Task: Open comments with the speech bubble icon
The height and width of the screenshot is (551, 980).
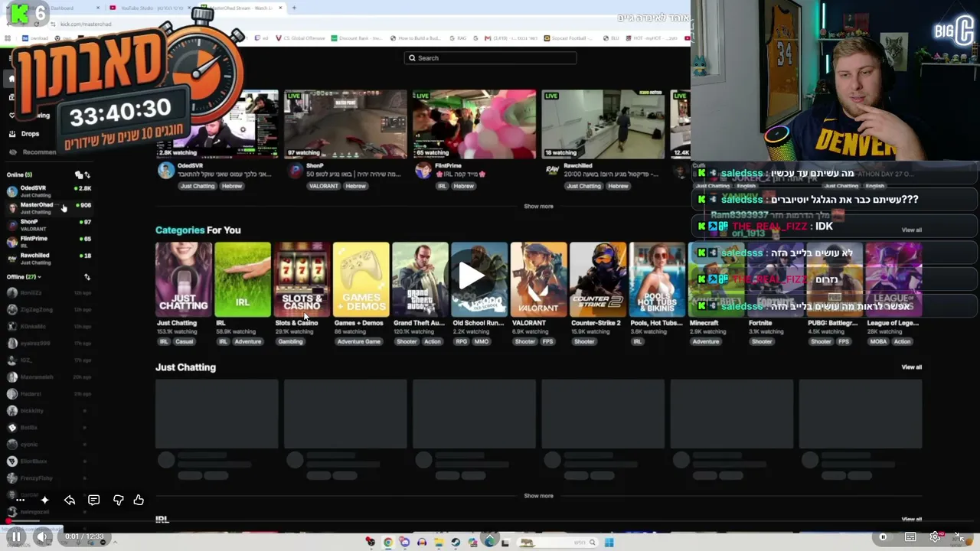Action: click(x=93, y=500)
